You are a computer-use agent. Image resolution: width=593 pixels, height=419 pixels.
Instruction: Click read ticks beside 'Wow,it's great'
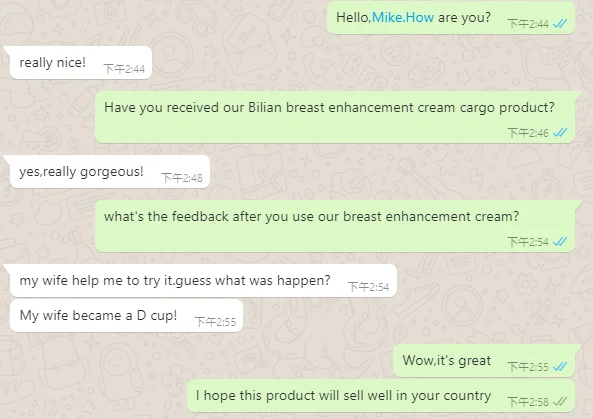click(560, 366)
